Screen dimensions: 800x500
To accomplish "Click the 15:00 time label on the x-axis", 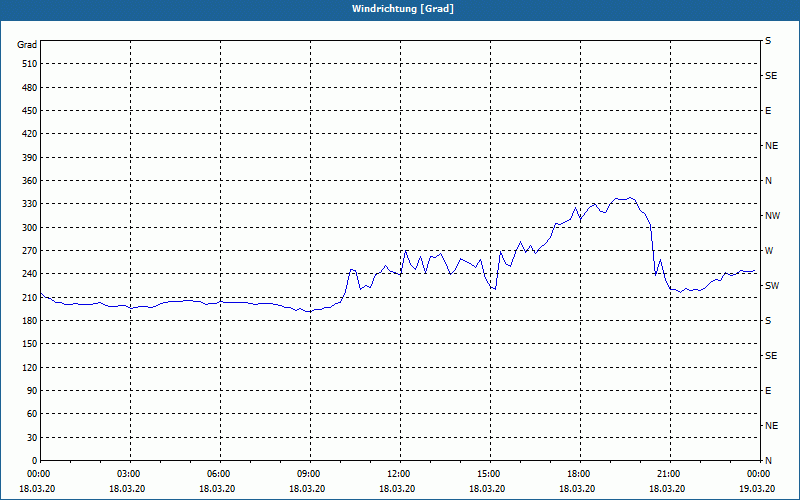I will coord(489,474).
